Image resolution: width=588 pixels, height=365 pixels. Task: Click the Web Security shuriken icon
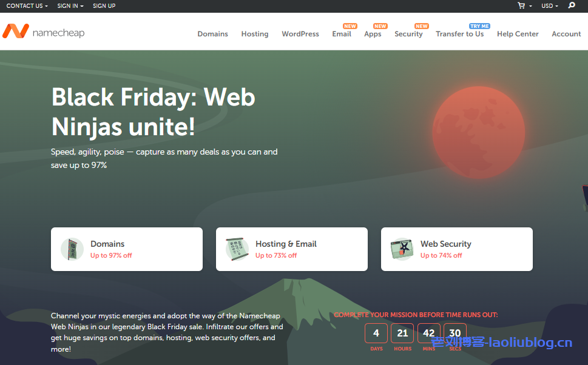tap(402, 249)
